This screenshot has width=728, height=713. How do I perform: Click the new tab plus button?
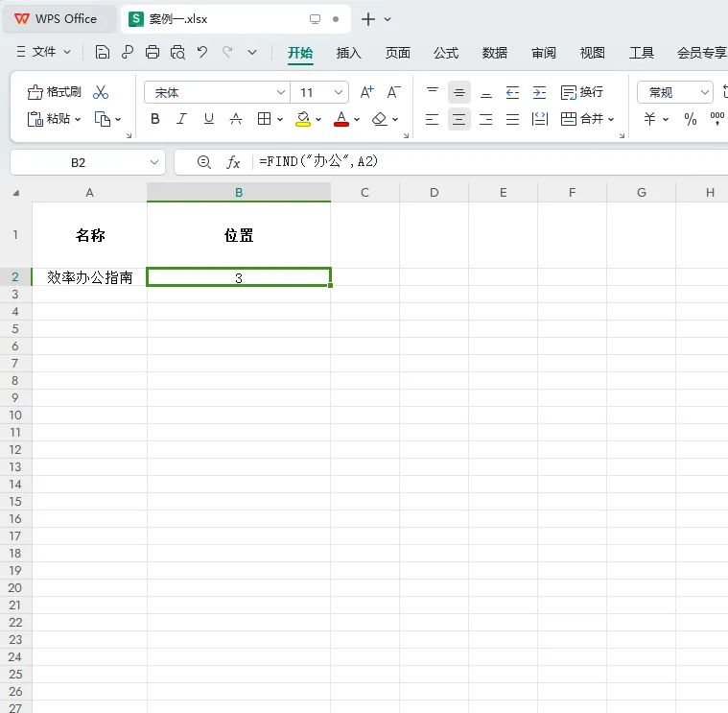(367, 19)
